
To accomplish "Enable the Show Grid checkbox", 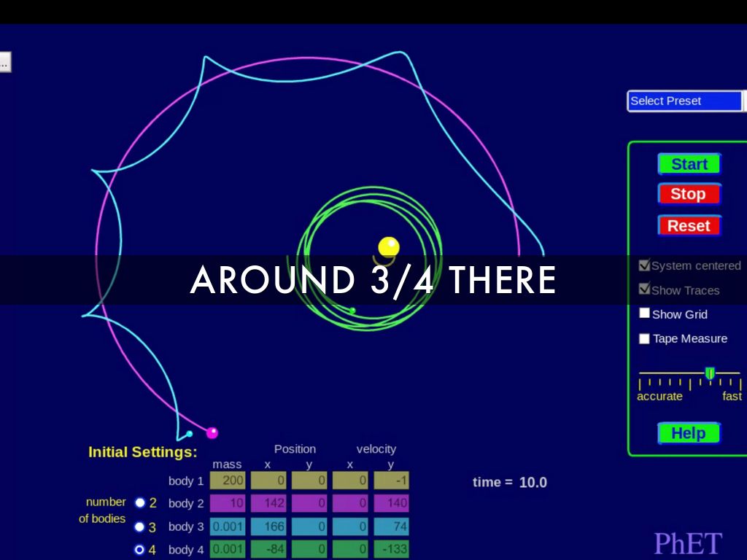I will tap(645, 314).
